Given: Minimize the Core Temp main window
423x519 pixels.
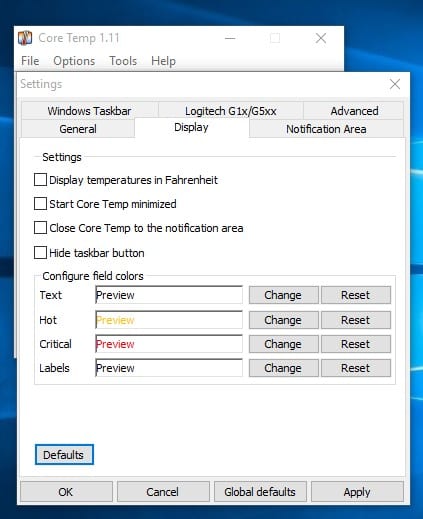Looking at the screenshot, I should 230,38.
